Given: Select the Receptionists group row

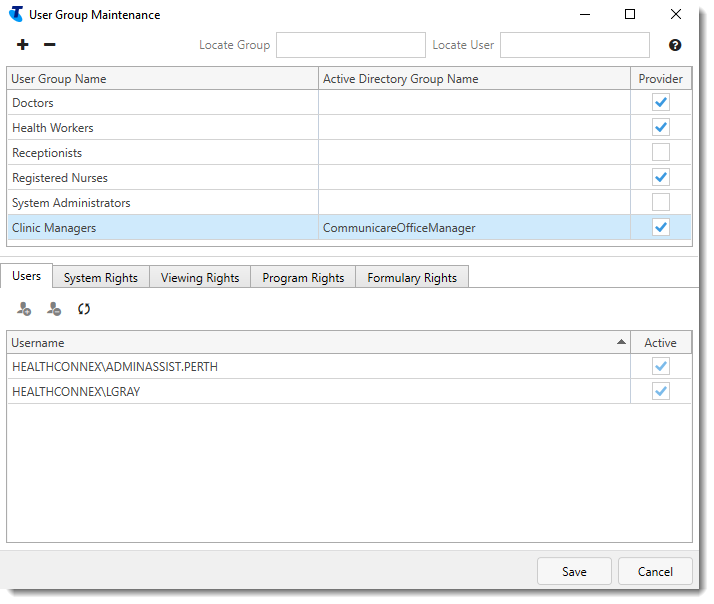Looking at the screenshot, I should [x=349, y=153].
